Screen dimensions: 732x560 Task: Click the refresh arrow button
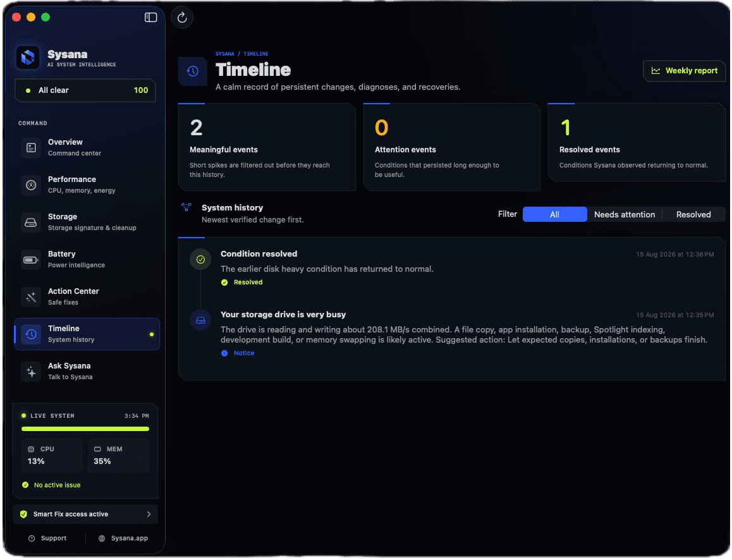[x=182, y=17]
